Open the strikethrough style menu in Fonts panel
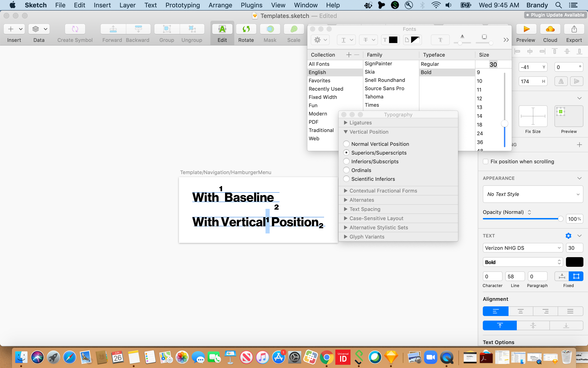 (368, 40)
